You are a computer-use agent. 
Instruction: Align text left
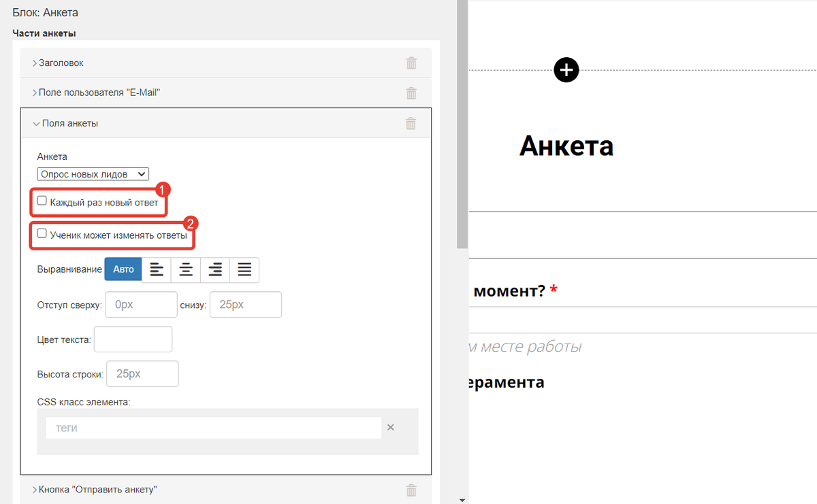click(157, 269)
